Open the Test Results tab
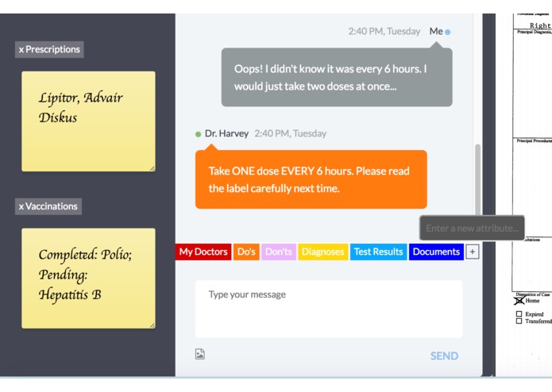Screen dimensions: 552x392 click(x=378, y=252)
